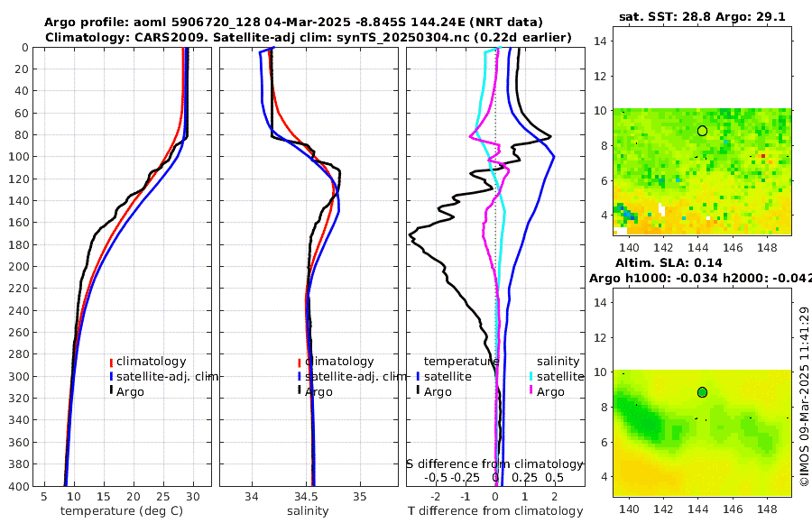The height and width of the screenshot is (523, 812).
Task: Click the Argo float marker on SST map
Action: coord(702,131)
